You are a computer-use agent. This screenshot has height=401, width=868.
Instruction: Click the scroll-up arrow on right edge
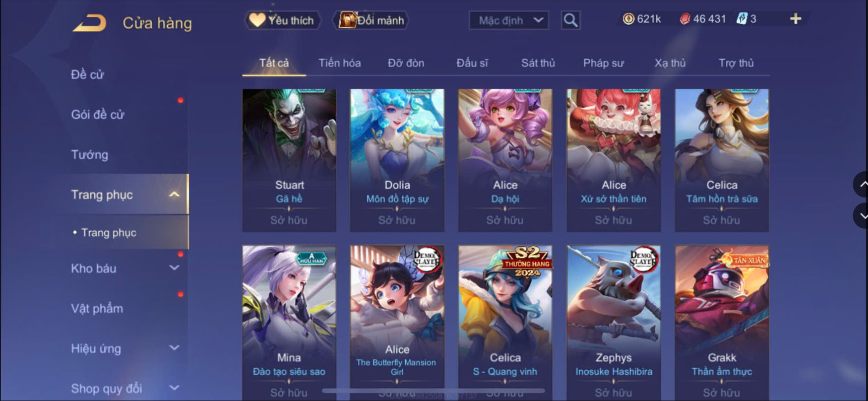click(862, 184)
